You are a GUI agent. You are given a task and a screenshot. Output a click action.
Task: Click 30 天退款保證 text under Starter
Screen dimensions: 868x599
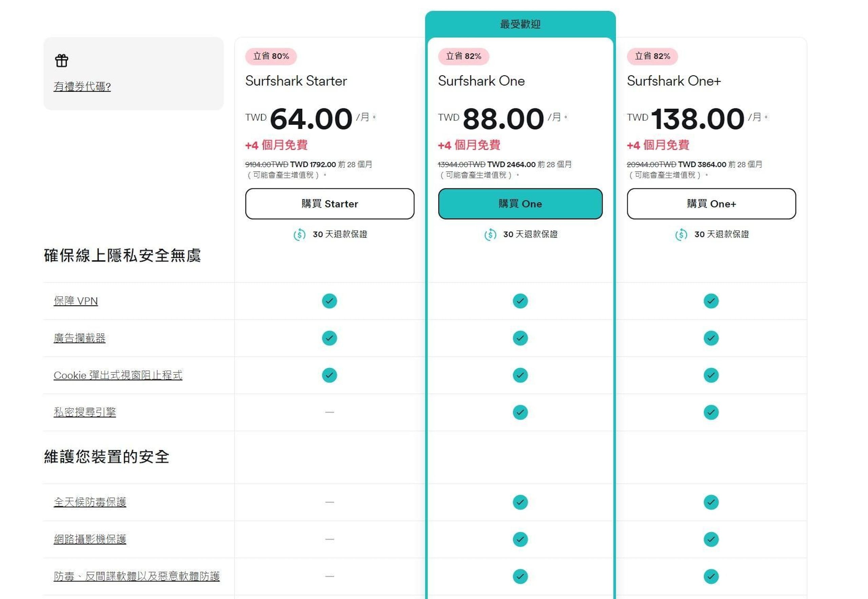click(340, 235)
